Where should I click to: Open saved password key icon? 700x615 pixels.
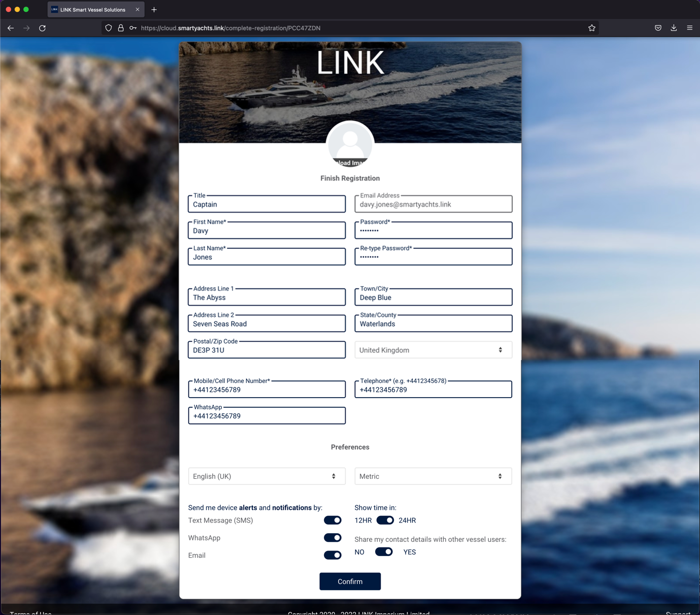[x=133, y=28]
